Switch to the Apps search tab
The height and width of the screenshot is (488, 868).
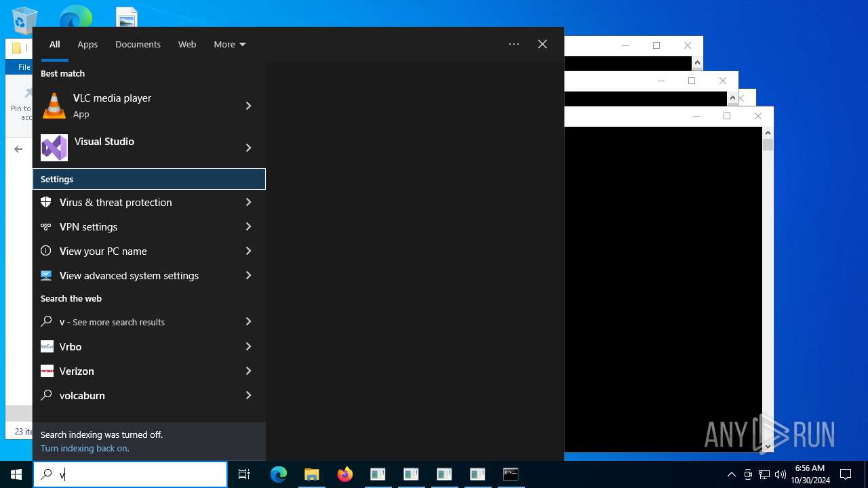point(87,44)
